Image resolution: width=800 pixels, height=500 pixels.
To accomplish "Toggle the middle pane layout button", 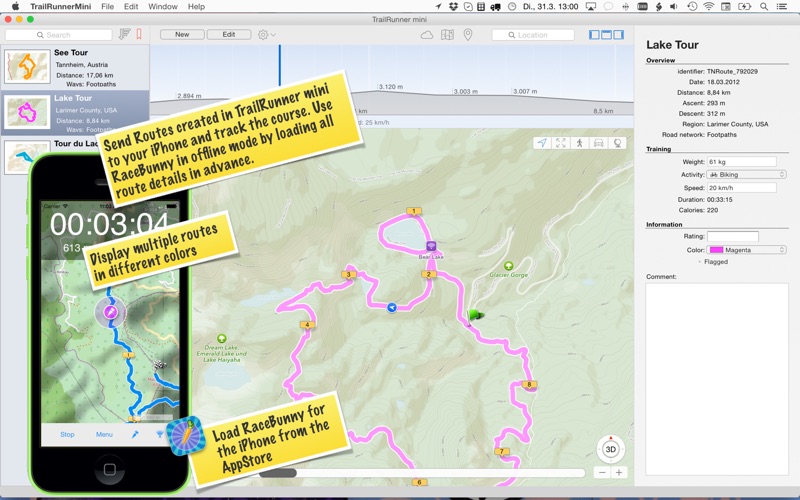I will 606,35.
